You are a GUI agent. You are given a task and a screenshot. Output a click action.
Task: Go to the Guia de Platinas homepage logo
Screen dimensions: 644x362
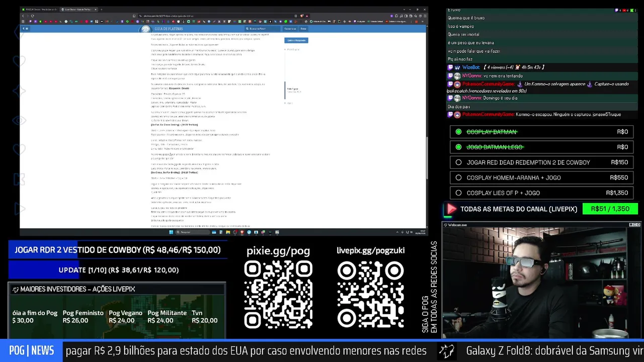click(162, 29)
